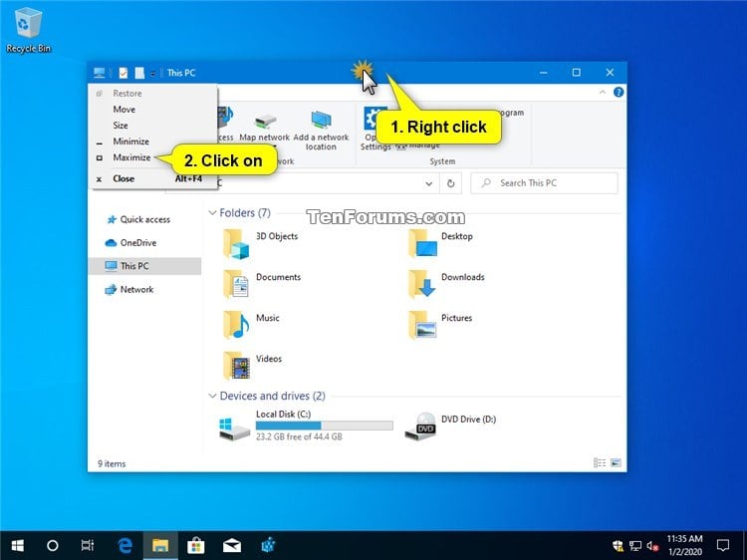
Task: Open Microsoft Store from the taskbar
Action: tap(196, 545)
